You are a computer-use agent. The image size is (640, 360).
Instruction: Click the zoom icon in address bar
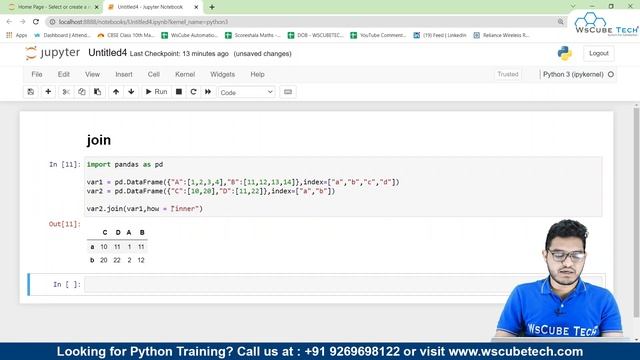point(560,22)
